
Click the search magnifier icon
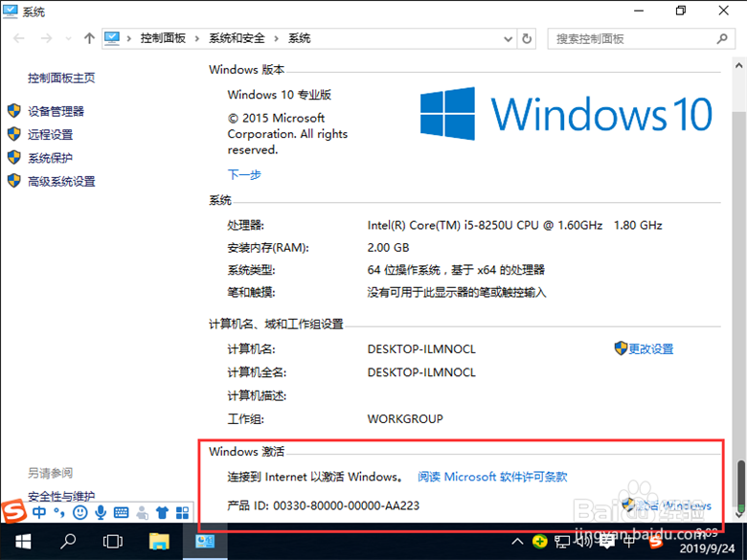point(722,38)
